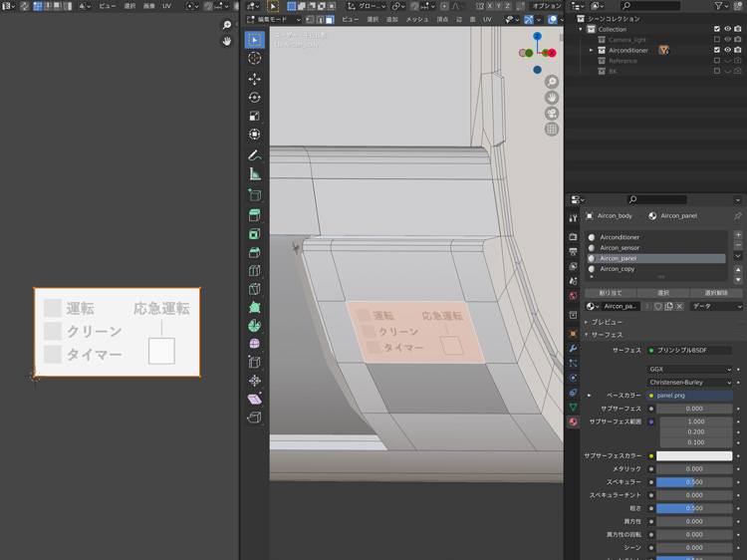Viewport: 747px width, 560px height.
Task: Open the メッシュ menu
Action: pos(416,19)
